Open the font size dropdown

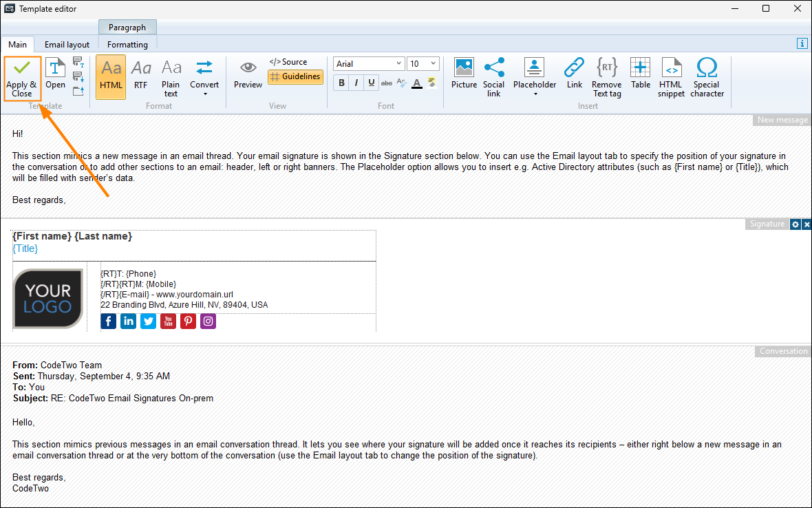pyautogui.click(x=433, y=64)
